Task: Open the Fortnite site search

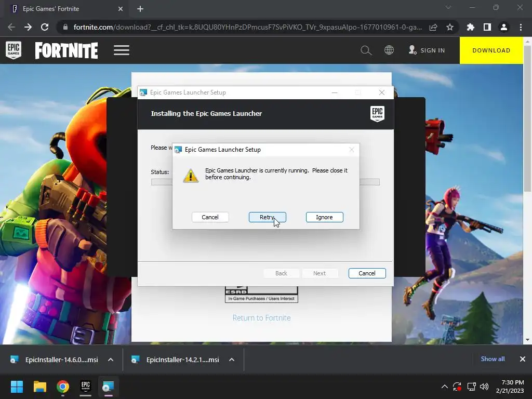Action: [x=366, y=50]
